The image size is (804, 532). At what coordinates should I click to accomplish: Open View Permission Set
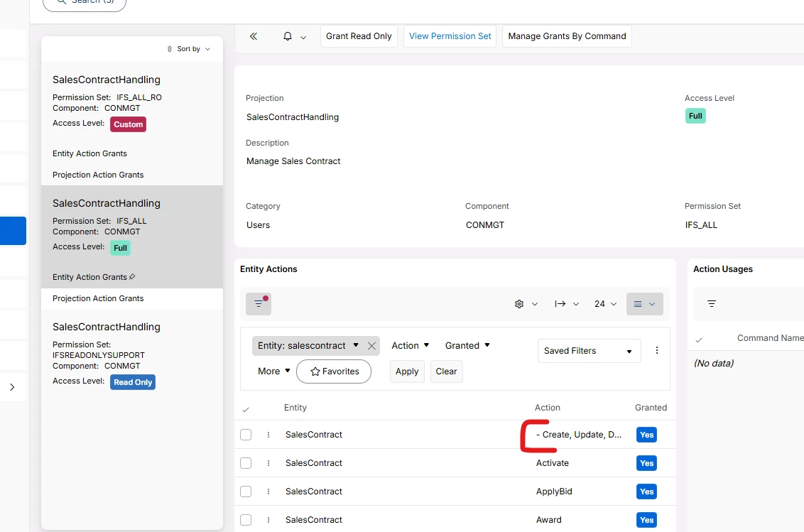[450, 36]
